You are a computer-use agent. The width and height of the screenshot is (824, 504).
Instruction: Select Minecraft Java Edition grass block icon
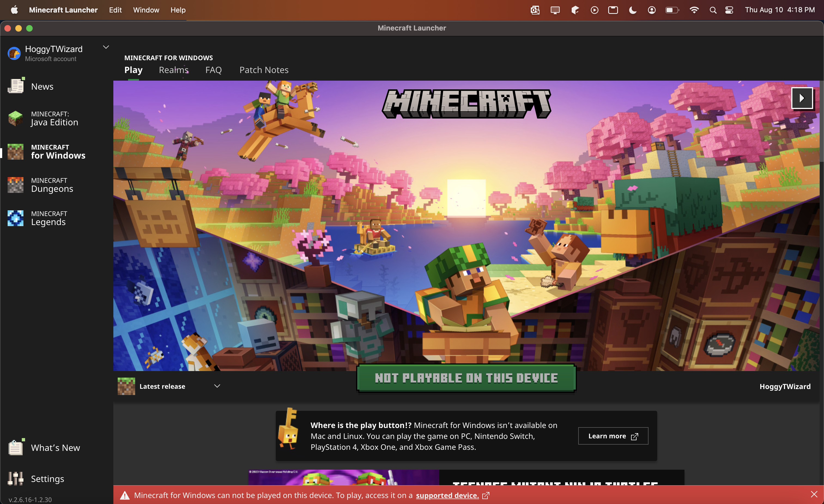point(15,119)
